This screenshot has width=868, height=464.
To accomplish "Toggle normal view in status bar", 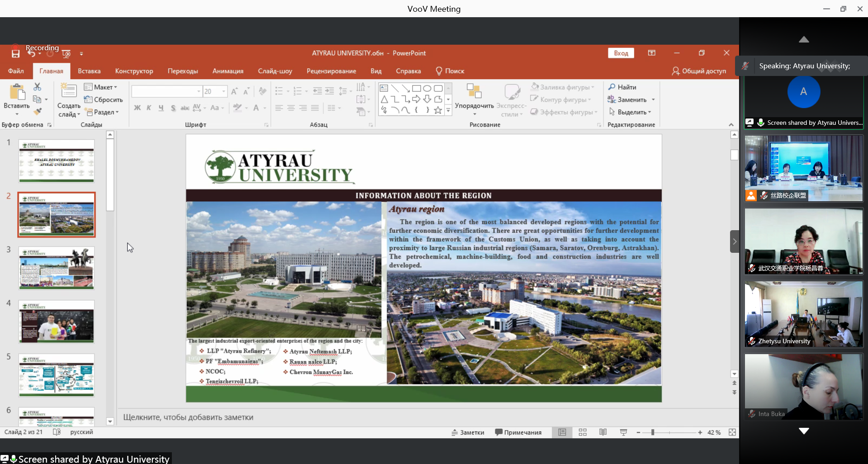I will click(562, 432).
